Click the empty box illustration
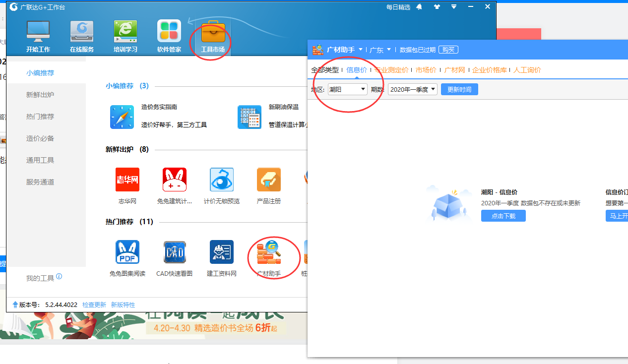628x364 pixels. (448, 203)
